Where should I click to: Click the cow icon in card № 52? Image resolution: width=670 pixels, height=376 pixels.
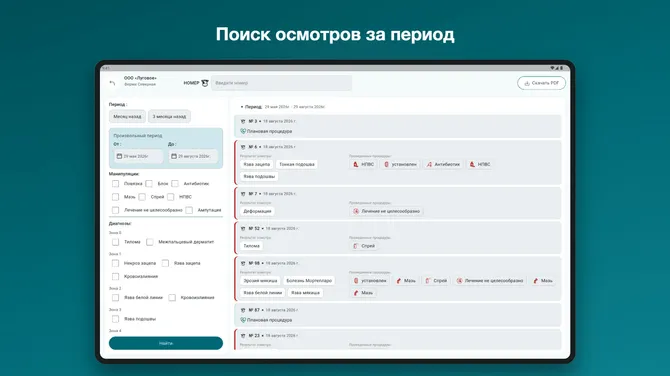click(x=243, y=229)
